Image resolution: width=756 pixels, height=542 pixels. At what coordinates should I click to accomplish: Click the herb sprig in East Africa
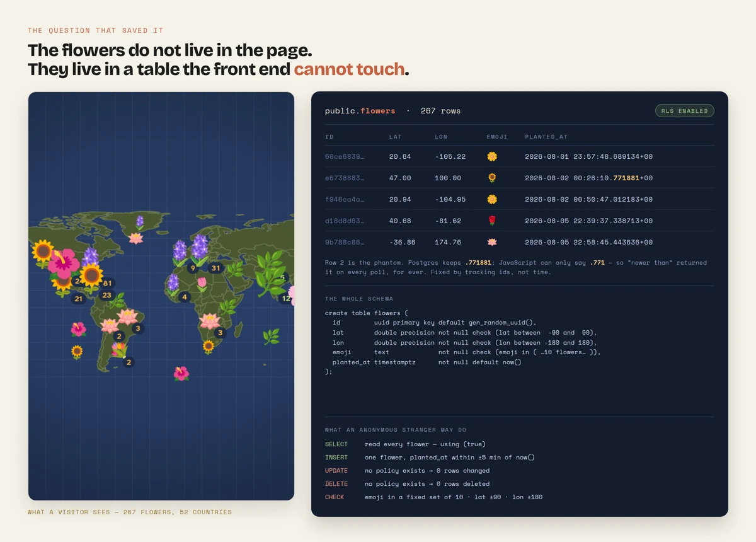pos(228,308)
